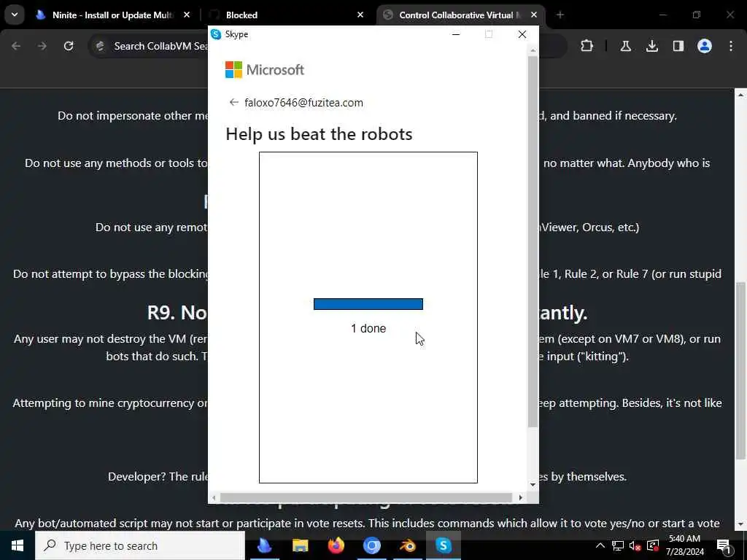Open Chrome downloads
Viewport: 747px width, 560px height.
[x=651, y=46]
